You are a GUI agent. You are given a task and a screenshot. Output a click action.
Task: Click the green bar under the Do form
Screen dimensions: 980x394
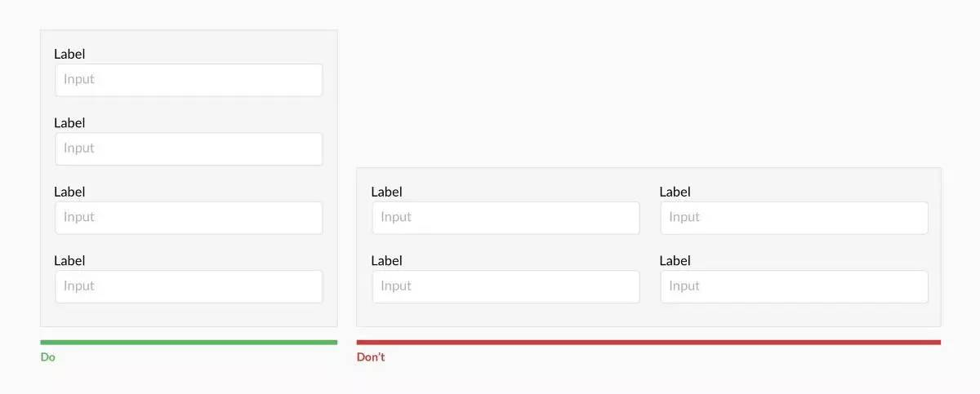pos(189,342)
